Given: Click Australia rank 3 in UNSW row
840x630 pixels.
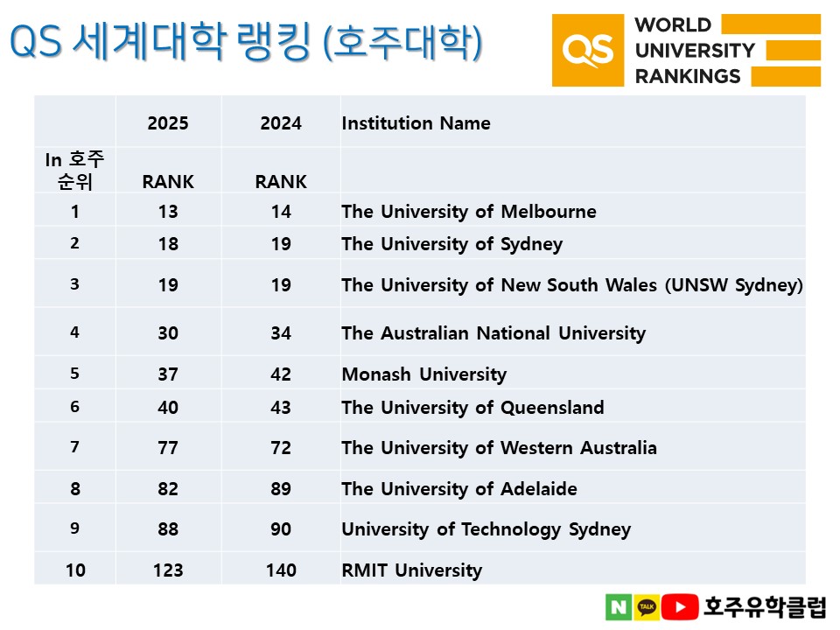Looking at the screenshot, I should 75,283.
